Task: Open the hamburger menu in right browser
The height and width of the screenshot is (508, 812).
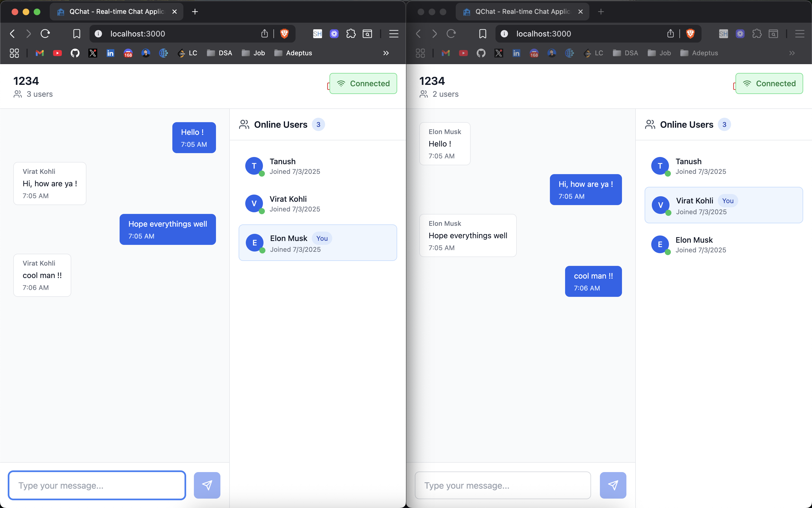Action: (x=800, y=34)
